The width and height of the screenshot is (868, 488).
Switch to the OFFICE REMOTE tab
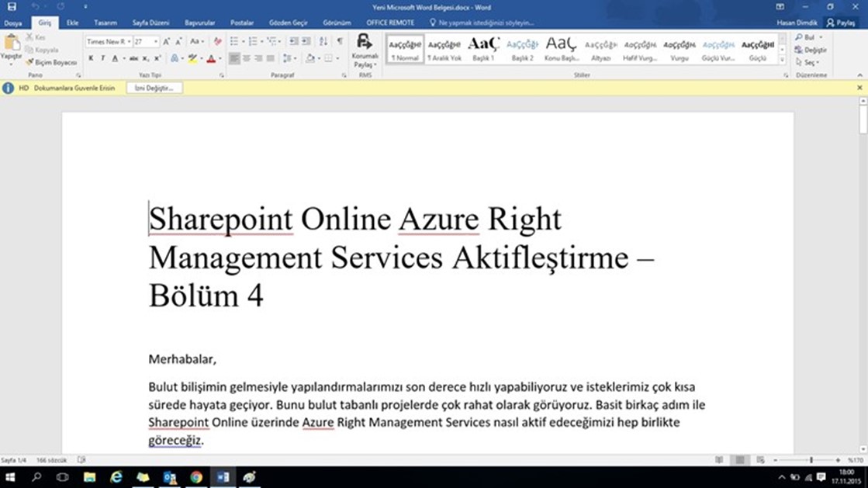point(390,22)
